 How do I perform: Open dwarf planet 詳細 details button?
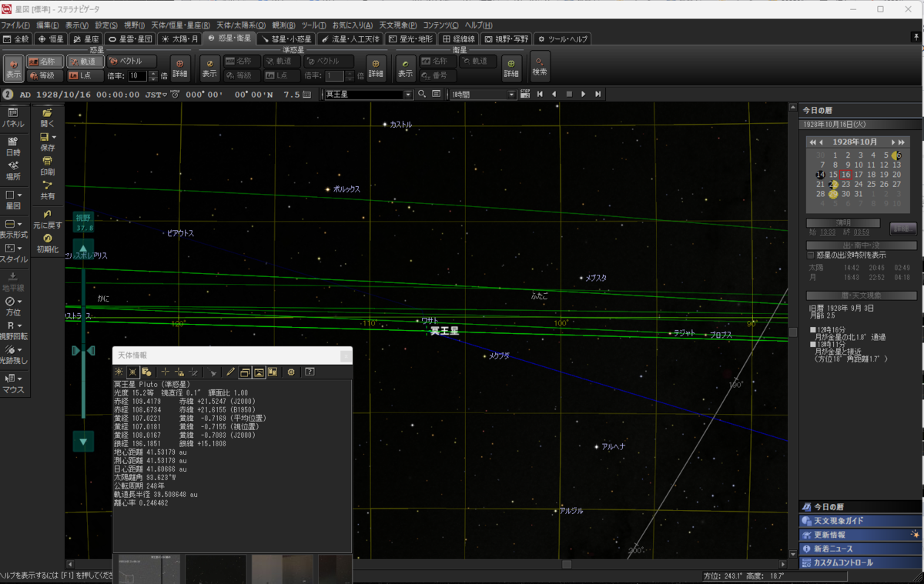[x=376, y=68]
